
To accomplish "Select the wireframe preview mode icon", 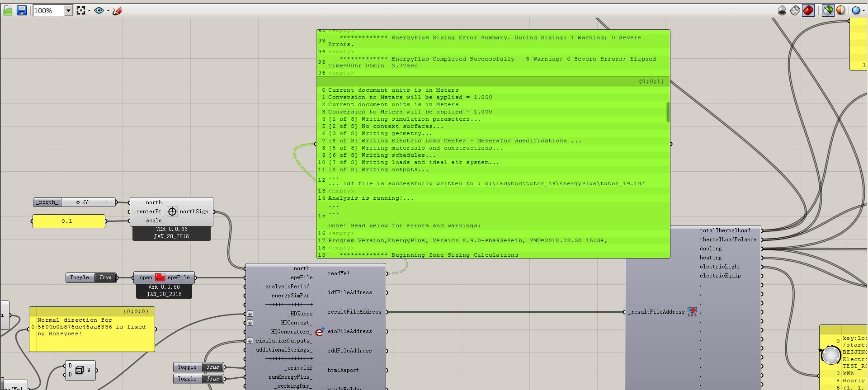I will (795, 10).
